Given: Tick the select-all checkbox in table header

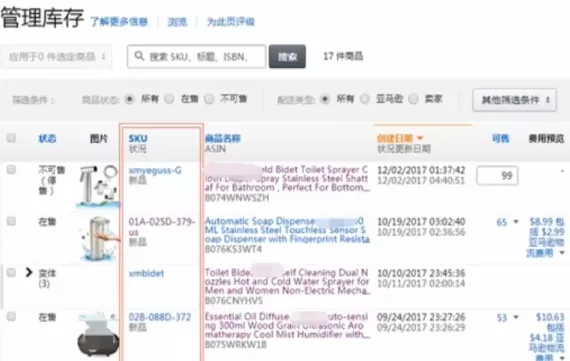Looking at the screenshot, I should [x=11, y=138].
